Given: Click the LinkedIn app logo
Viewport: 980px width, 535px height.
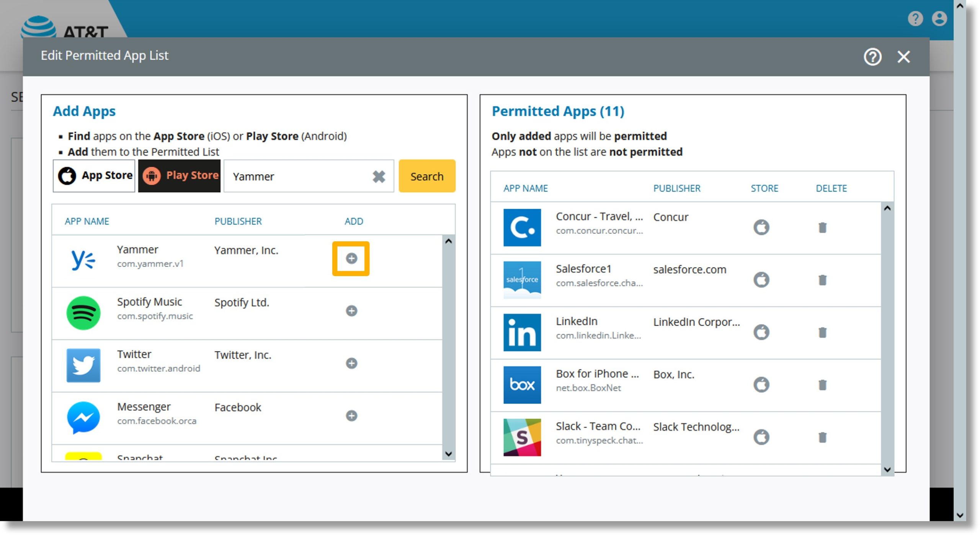Looking at the screenshot, I should pos(522,332).
